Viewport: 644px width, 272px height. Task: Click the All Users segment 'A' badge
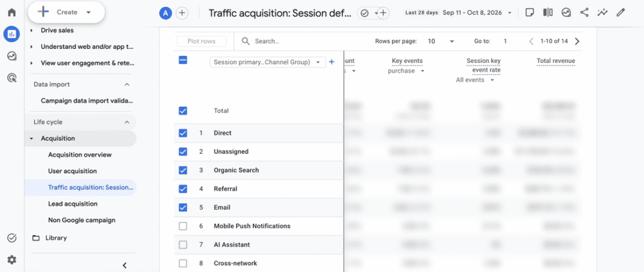pos(165,13)
